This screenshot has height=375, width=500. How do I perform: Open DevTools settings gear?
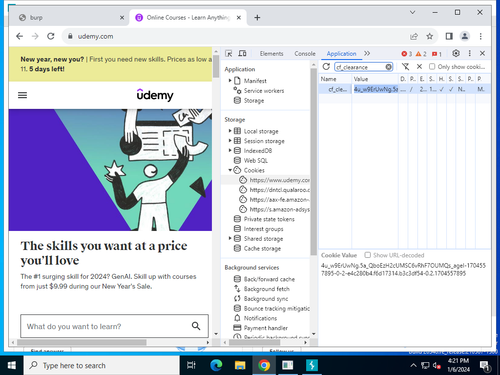456,53
